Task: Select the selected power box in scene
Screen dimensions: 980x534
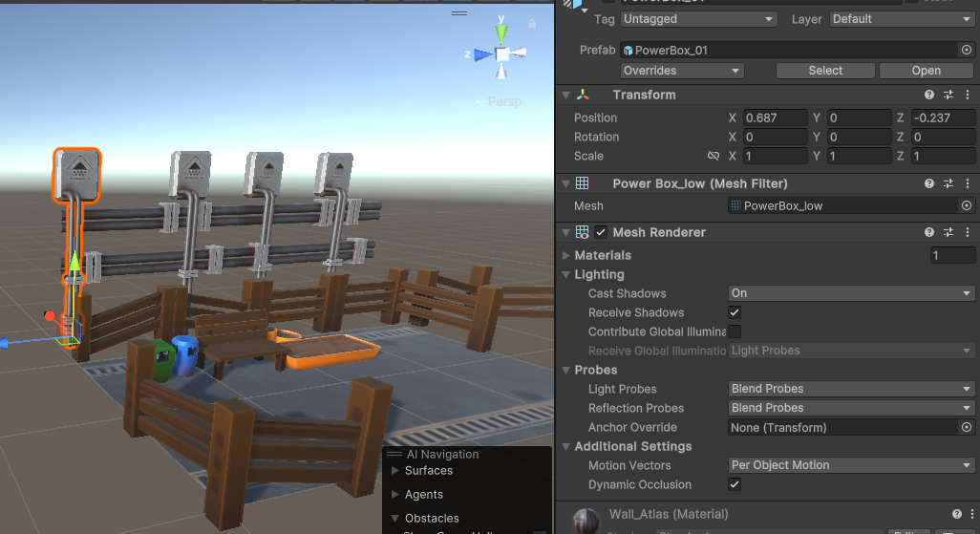Action: click(77, 175)
